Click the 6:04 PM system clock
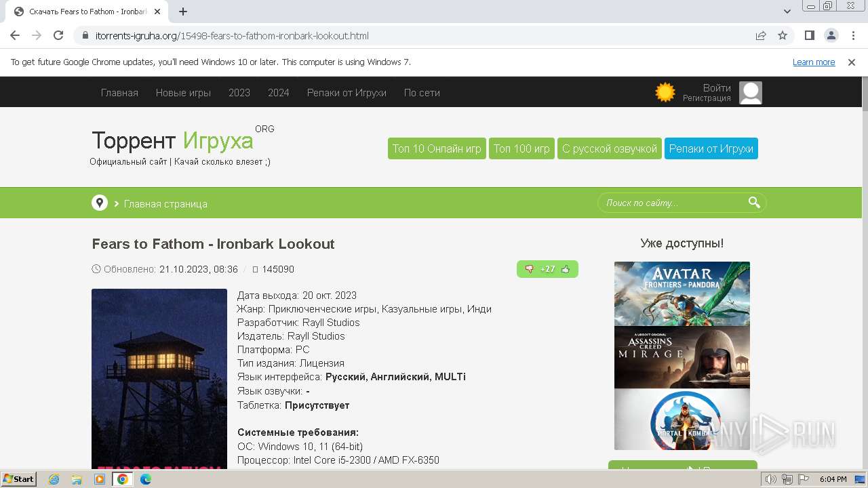868x488 pixels. [x=833, y=479]
